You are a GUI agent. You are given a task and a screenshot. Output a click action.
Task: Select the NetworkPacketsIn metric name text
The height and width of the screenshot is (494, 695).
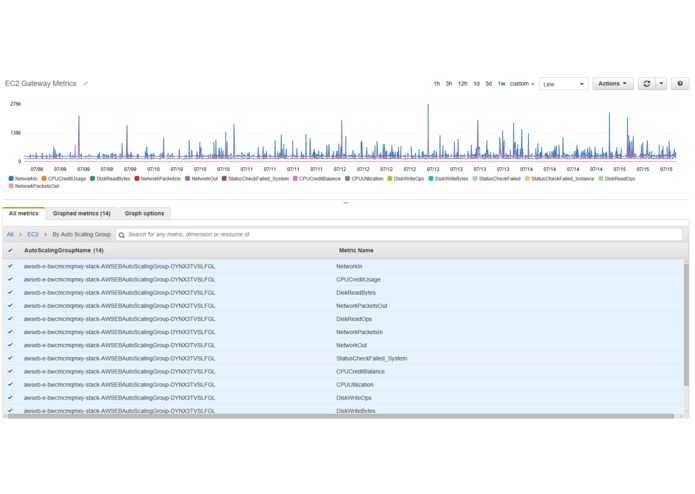point(359,332)
